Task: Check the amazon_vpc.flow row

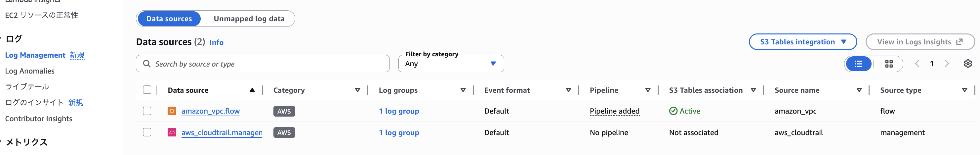Action: click(x=147, y=111)
